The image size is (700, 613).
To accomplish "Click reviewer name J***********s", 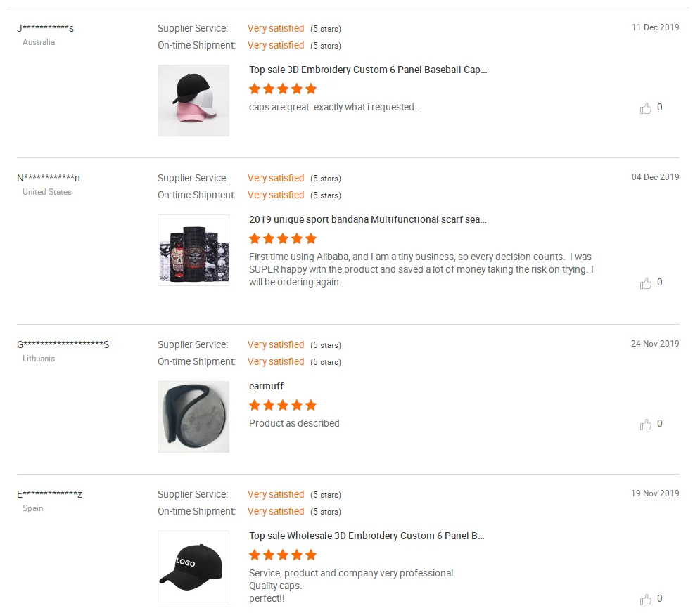I will [x=46, y=28].
